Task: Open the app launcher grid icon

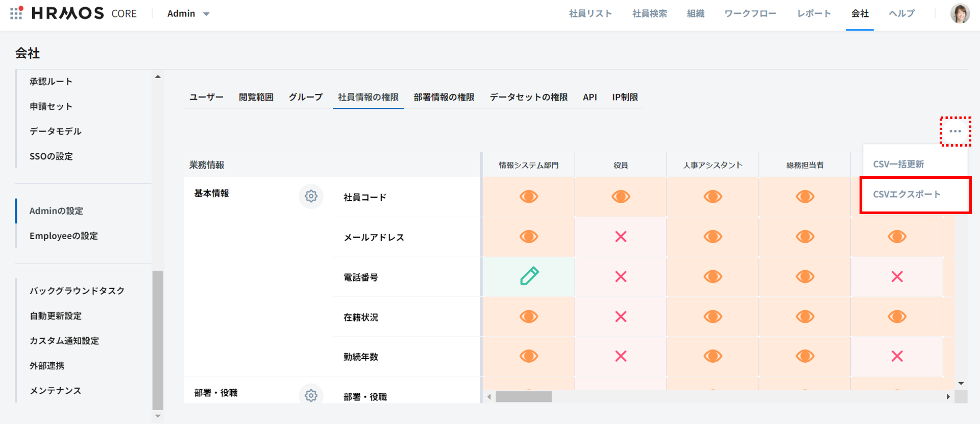Action: (16, 13)
